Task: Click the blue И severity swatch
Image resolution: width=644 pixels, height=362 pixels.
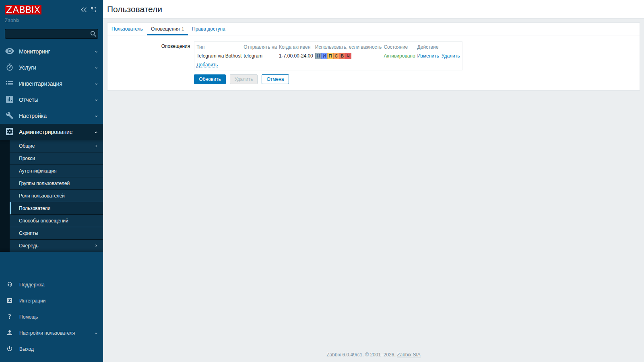Action: [324, 56]
